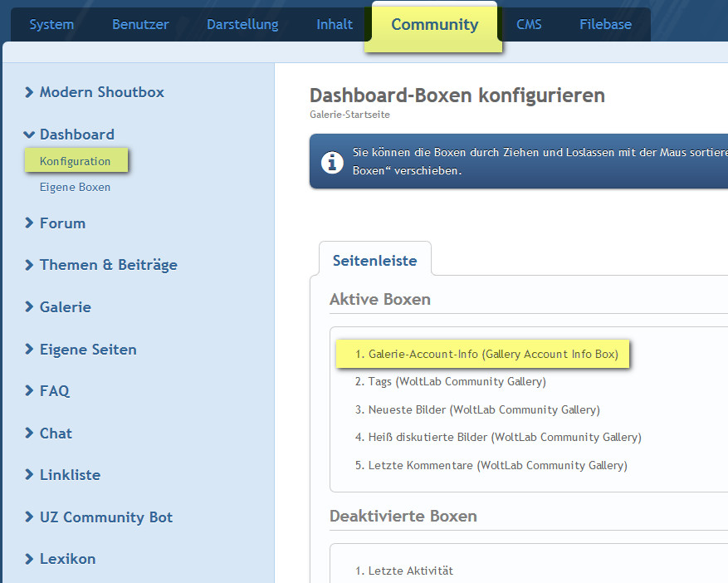This screenshot has width=728, height=583.
Task: Select the Letzte Kommentare box entry
Action: coord(491,465)
